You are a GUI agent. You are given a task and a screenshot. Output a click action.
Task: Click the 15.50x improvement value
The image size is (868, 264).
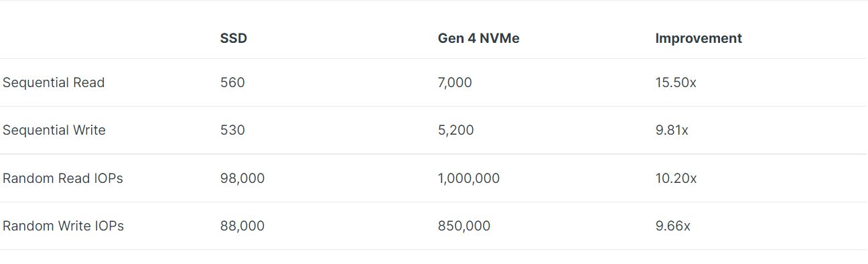(x=676, y=82)
